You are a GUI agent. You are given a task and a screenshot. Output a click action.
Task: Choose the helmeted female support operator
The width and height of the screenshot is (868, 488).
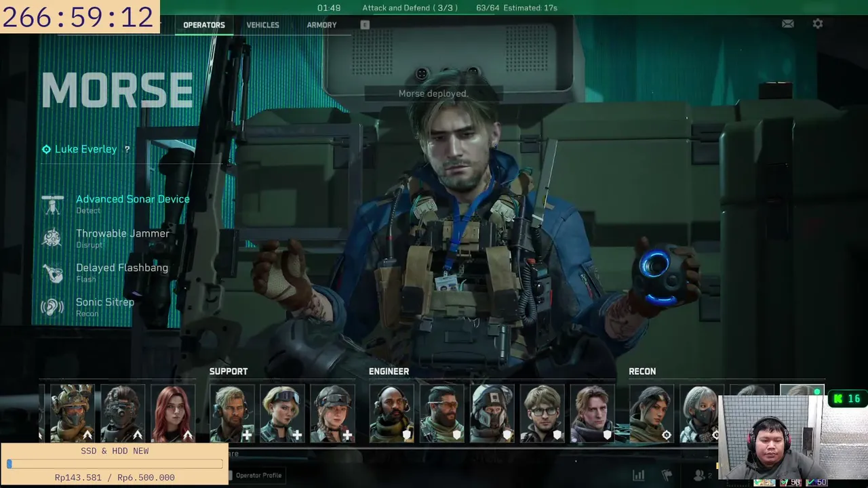[x=332, y=413]
